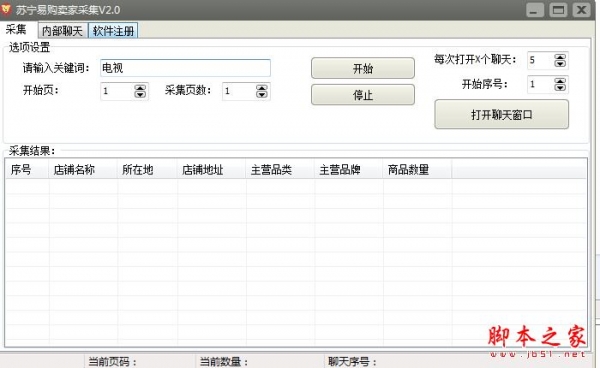Viewport: 600px width, 368px height.
Task: Maximize the 苏宁易购卖家采集 window
Action: coord(558,10)
